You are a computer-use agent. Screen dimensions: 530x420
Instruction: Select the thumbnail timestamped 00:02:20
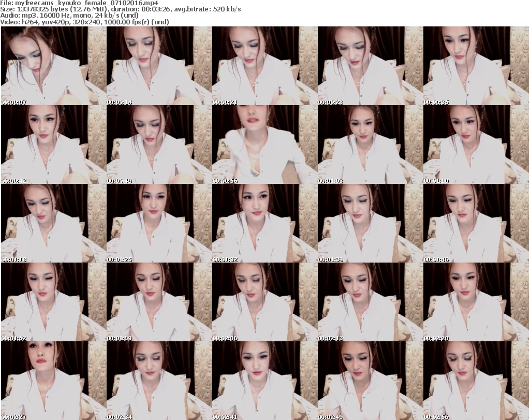(476, 302)
